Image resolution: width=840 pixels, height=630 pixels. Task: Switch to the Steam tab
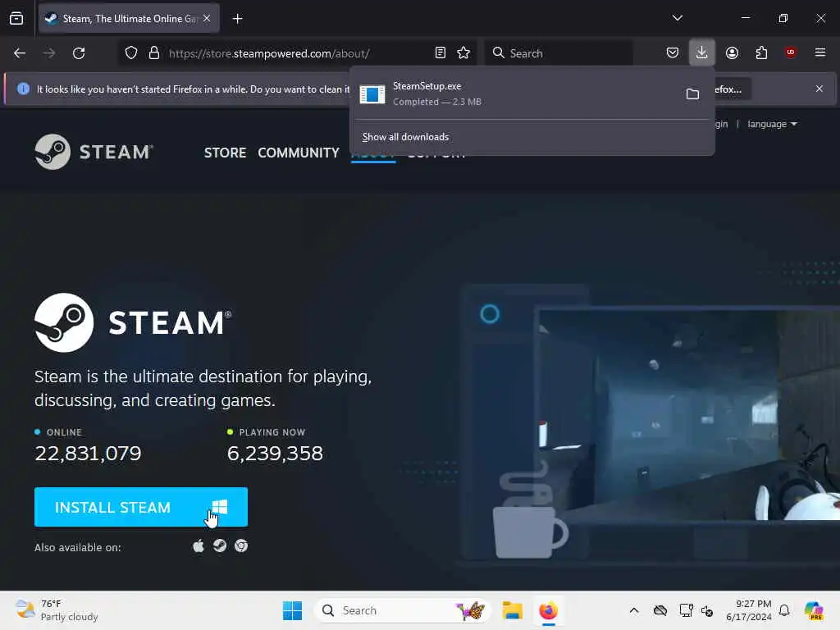tap(129, 19)
